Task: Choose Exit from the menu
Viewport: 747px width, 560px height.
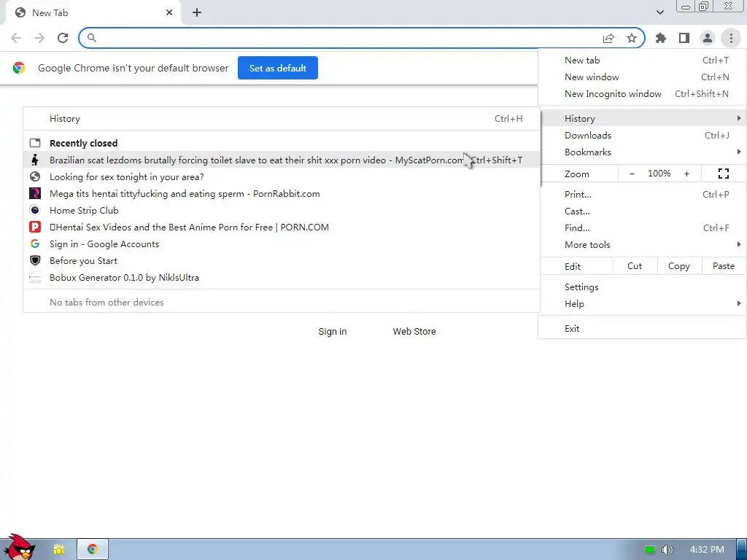Action: coord(642,329)
